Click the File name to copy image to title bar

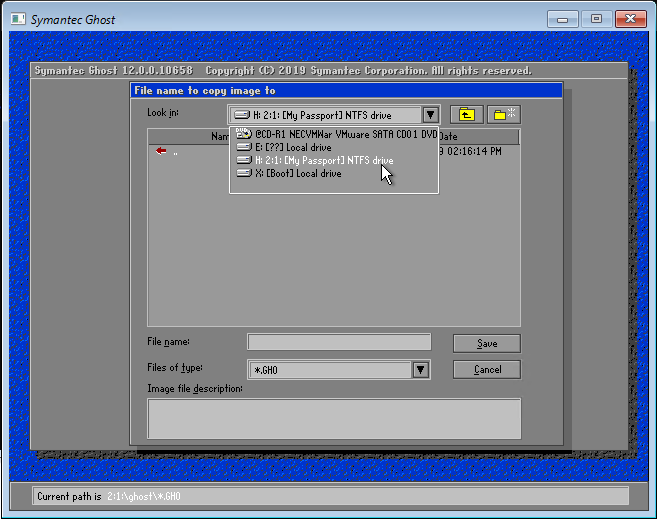[x=347, y=91]
